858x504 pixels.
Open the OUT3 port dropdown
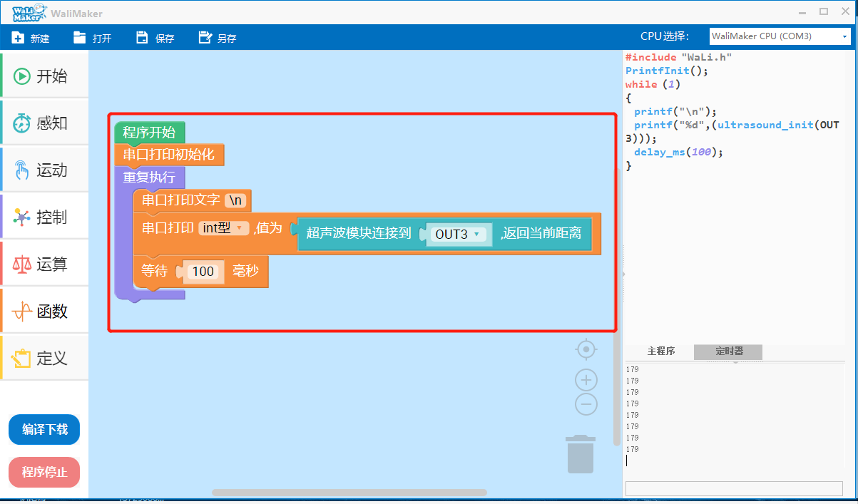click(x=459, y=234)
